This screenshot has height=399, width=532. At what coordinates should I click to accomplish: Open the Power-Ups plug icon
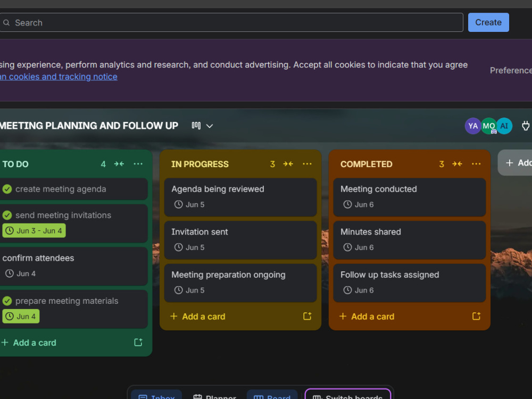coord(525,126)
